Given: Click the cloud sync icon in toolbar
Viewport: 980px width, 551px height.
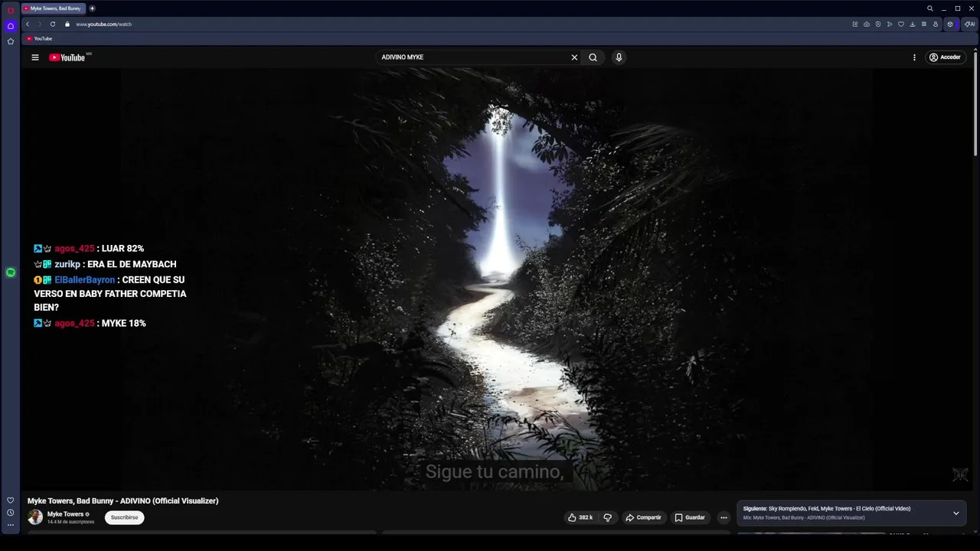Looking at the screenshot, I should [867, 24].
